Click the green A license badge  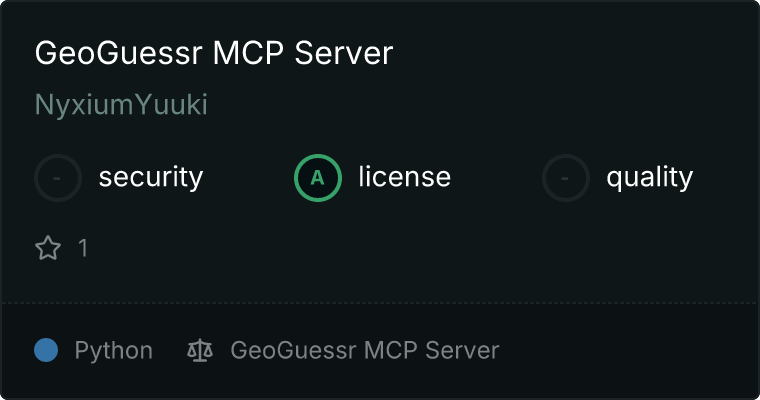317,178
